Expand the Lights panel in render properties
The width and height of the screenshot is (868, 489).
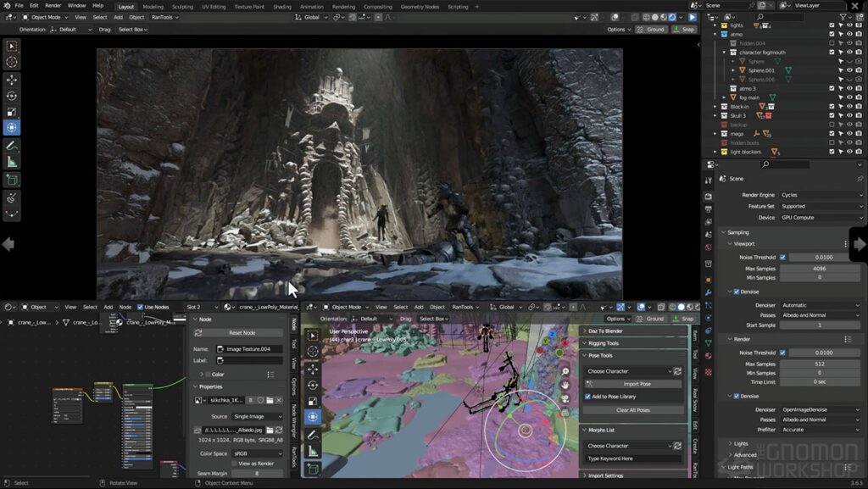click(x=741, y=443)
